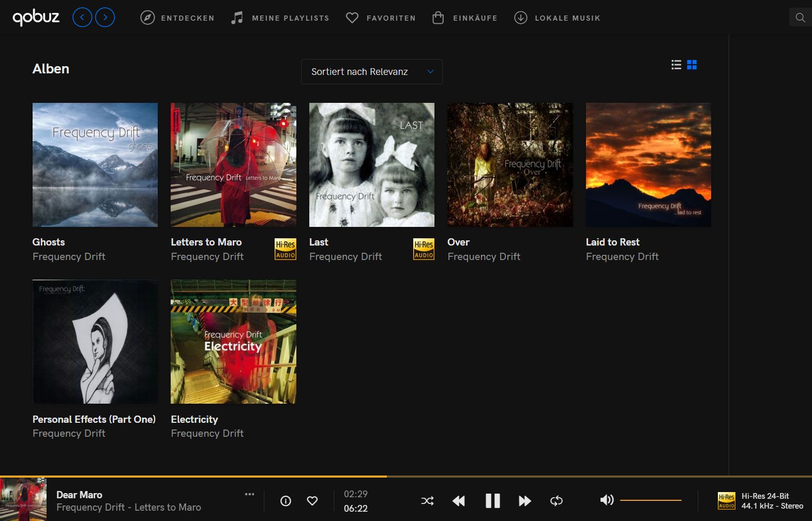Click the Ghosts album title
The height and width of the screenshot is (521, 812).
coord(49,242)
